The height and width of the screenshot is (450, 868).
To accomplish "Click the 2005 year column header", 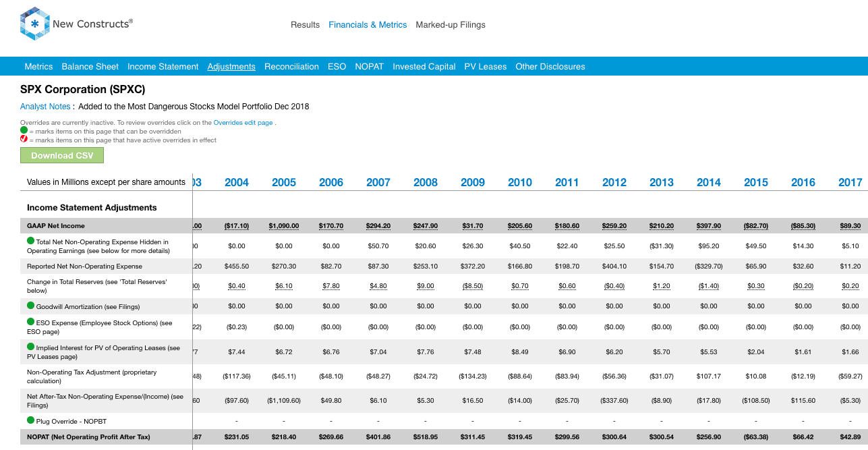I will [284, 182].
